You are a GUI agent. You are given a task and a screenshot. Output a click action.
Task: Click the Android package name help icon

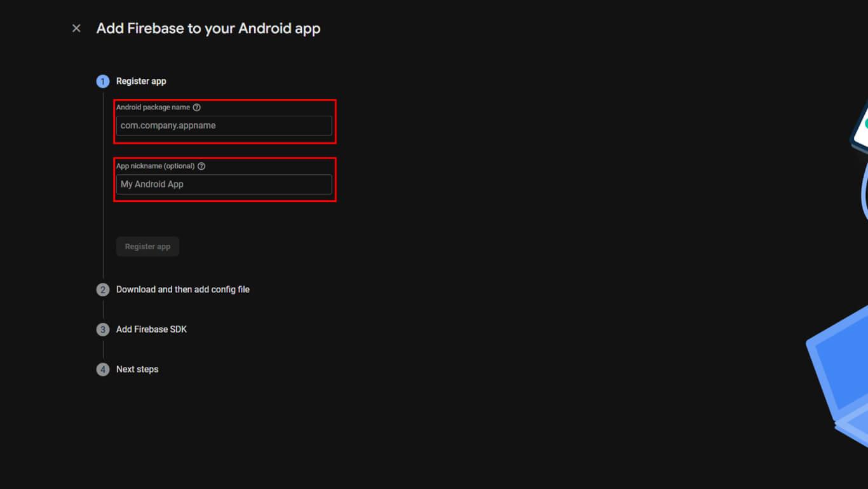click(197, 107)
